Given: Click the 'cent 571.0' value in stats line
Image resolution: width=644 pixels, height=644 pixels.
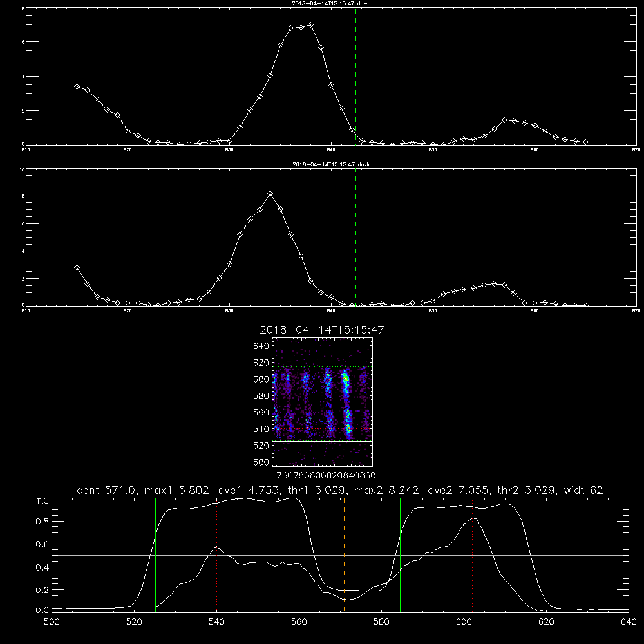Looking at the screenshot, I should (107, 490).
